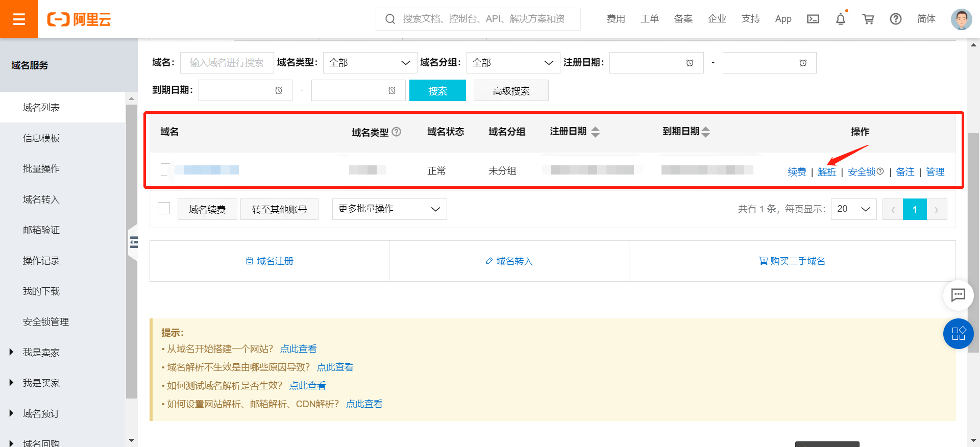Click the 解析 link for the domain
This screenshot has width=980, height=447.
pos(826,172)
